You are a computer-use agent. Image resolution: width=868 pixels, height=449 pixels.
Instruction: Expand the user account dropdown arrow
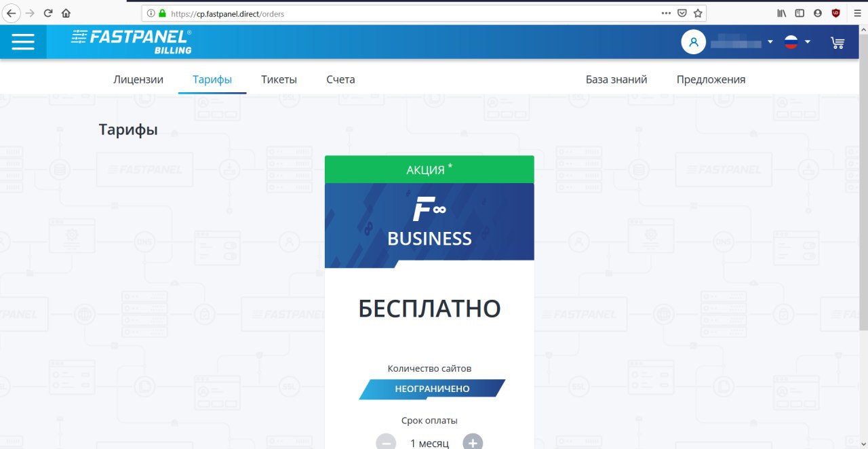pyautogui.click(x=770, y=42)
